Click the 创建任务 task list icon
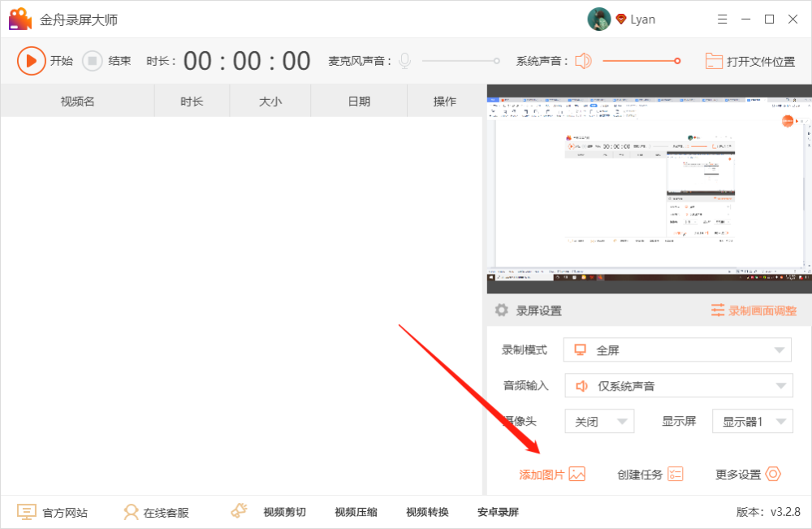The image size is (812, 529). click(x=676, y=474)
